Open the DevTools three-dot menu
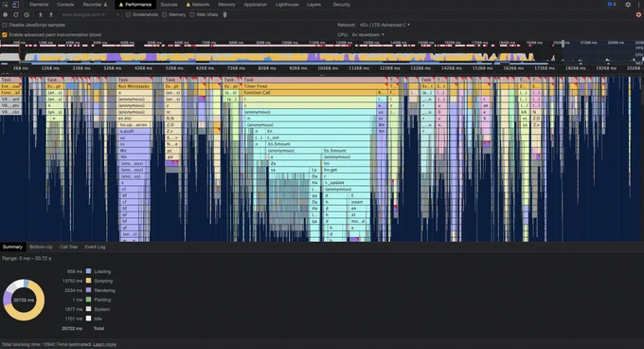This screenshot has width=644, height=349. click(x=639, y=5)
